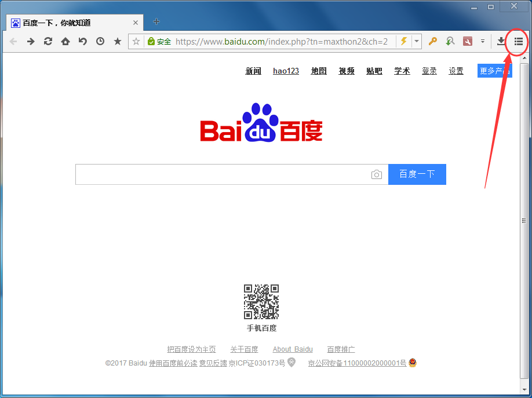
Task: Click the ©2017 Baidu copyright text
Action: pyautogui.click(x=126, y=363)
